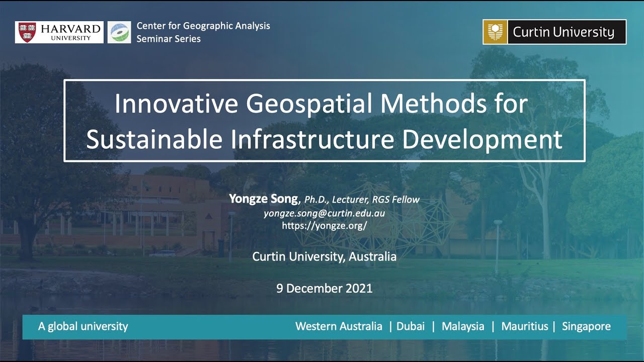Click the yongze.song@curtin.edu.au email address
Viewport: 644px width, 362px height.
pos(324,213)
